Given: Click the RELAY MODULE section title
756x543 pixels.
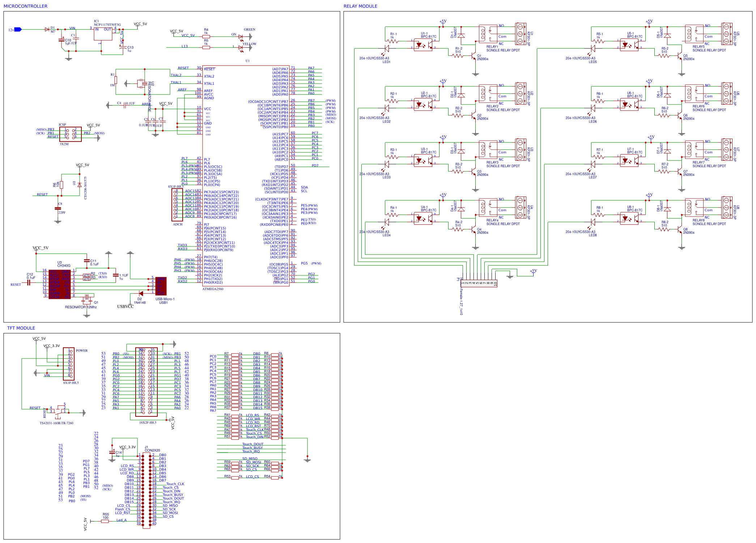Looking at the screenshot, I should (360, 6).
